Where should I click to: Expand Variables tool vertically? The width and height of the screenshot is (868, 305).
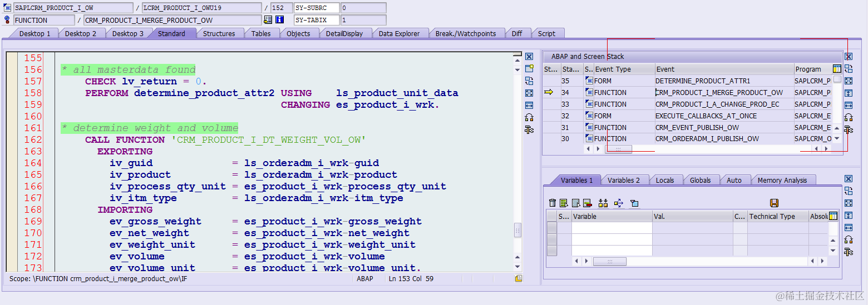(849, 216)
